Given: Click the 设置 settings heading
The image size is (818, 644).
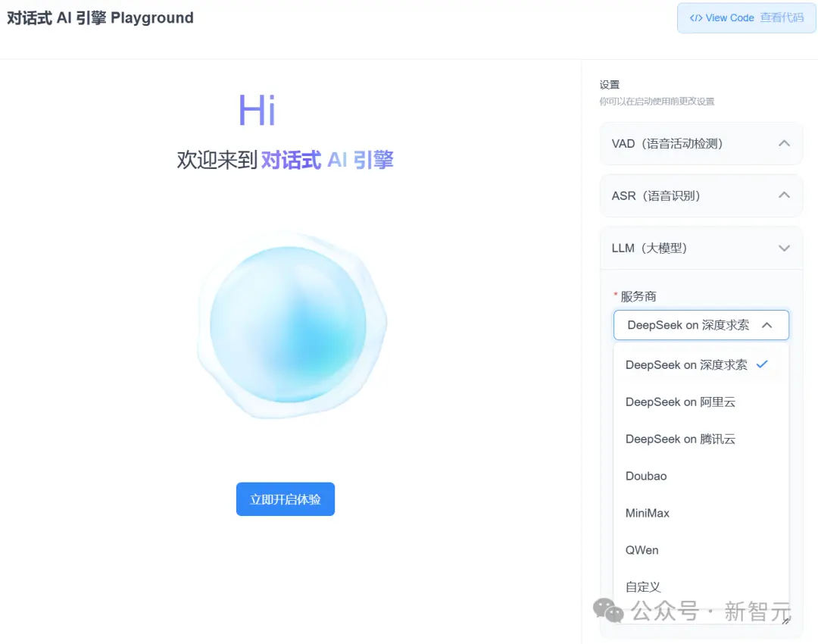Looking at the screenshot, I should (609, 85).
